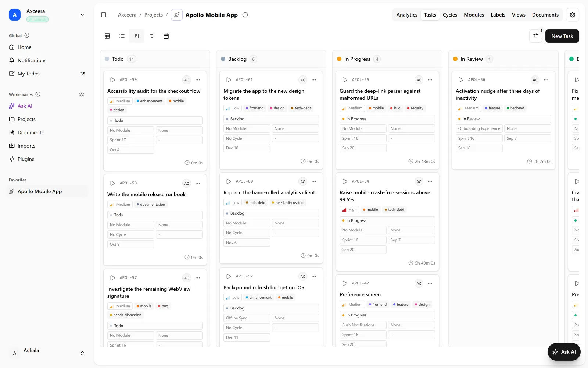Screen dimensions: 588x368
Task: Show Workspaces section info icon
Action: click(38, 94)
